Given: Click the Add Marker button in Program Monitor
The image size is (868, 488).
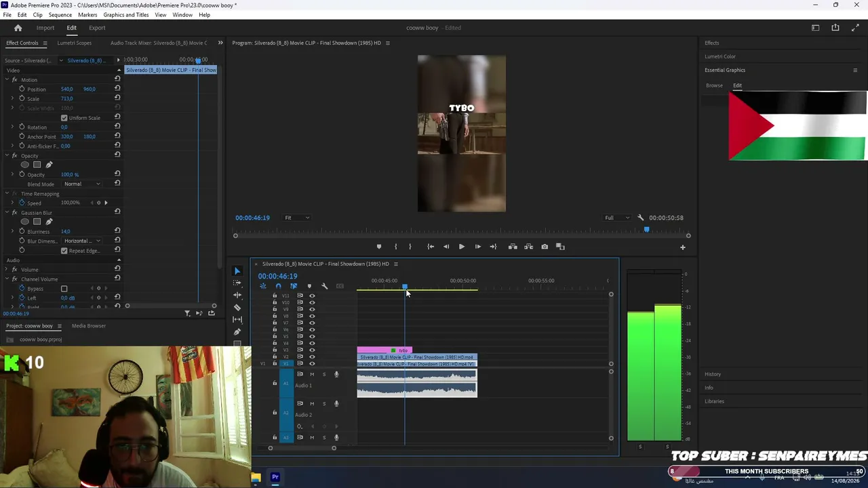Looking at the screenshot, I should 379,247.
